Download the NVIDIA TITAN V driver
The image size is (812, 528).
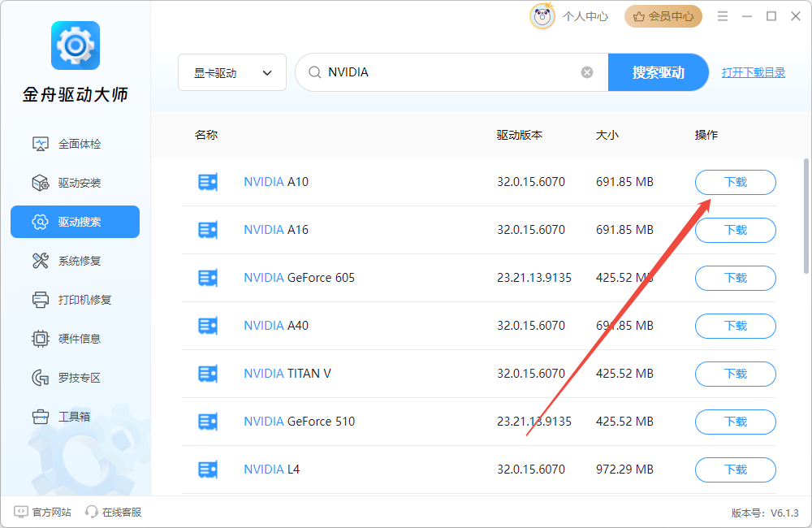tap(736, 374)
